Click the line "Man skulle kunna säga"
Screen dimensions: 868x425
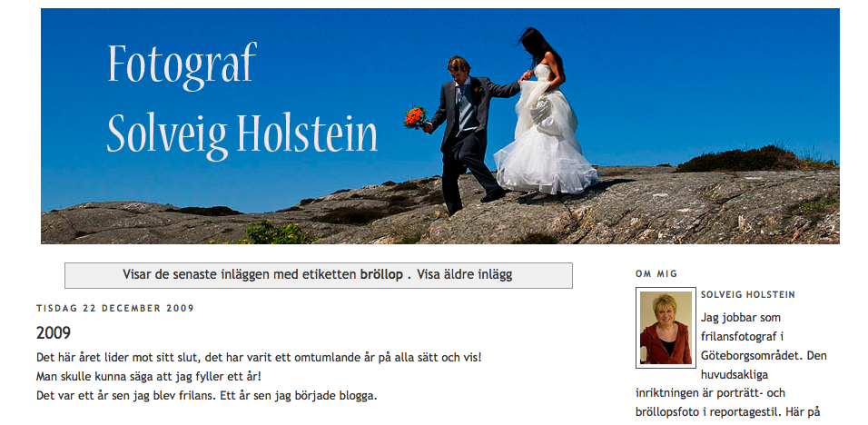tap(148, 377)
